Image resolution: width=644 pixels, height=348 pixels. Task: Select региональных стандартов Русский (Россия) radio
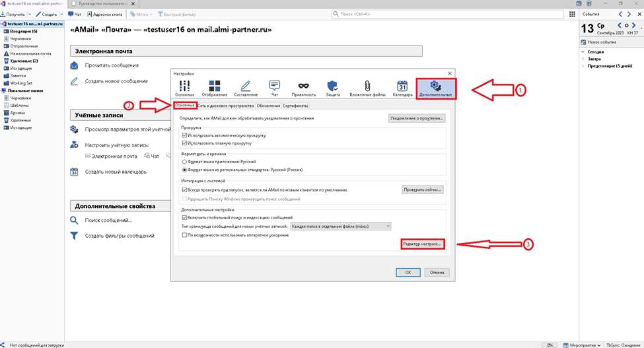coord(184,170)
